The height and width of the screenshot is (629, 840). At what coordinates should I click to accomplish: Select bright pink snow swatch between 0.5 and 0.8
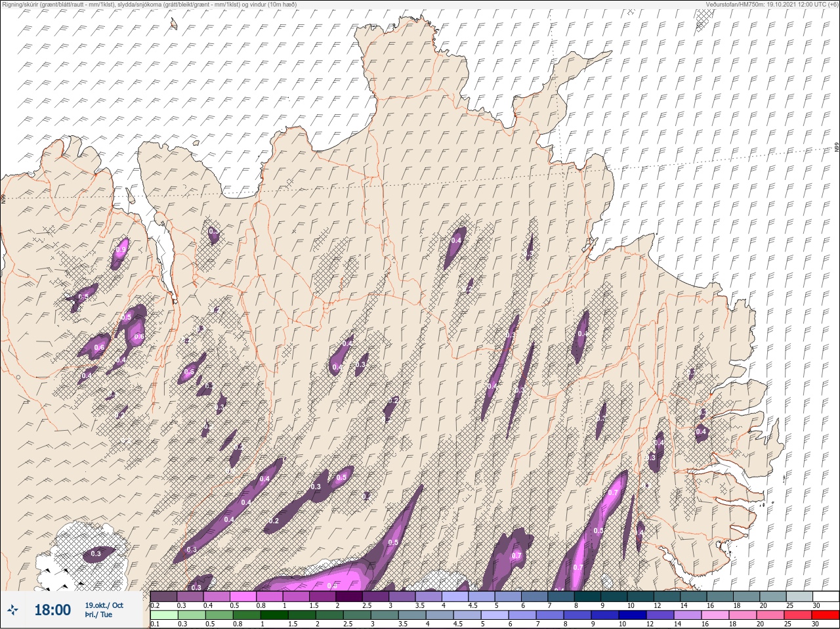click(243, 597)
